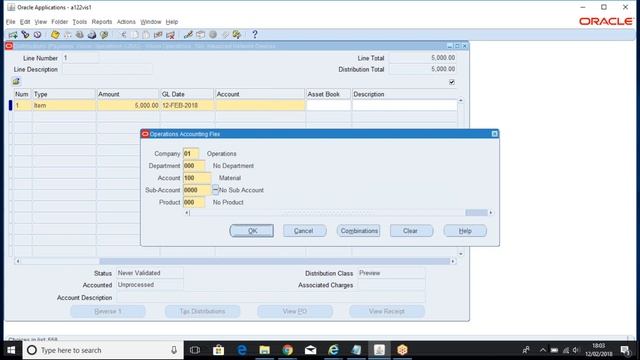Close the Operations Accounting Flex dialog
The image size is (640, 360).
pos(494,134)
